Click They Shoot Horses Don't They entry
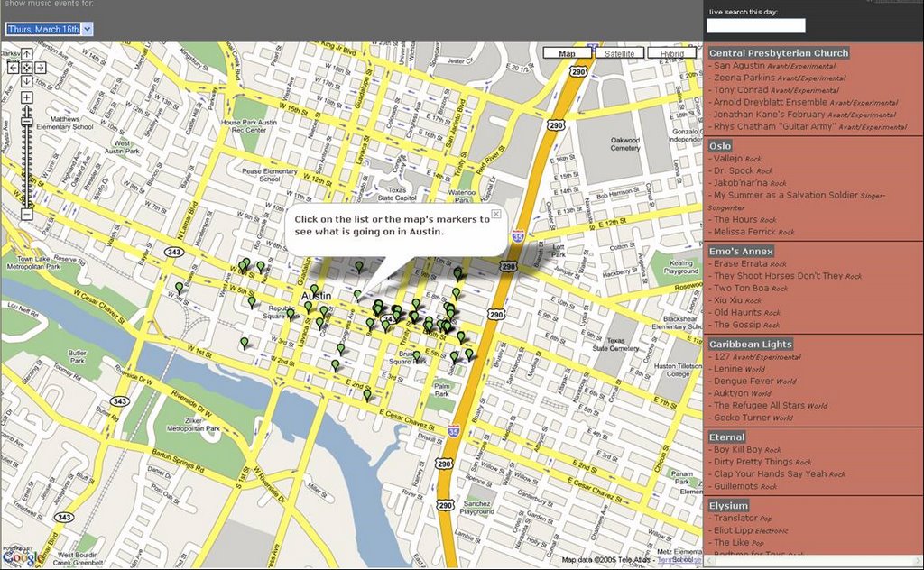924x570 pixels. pos(779,276)
